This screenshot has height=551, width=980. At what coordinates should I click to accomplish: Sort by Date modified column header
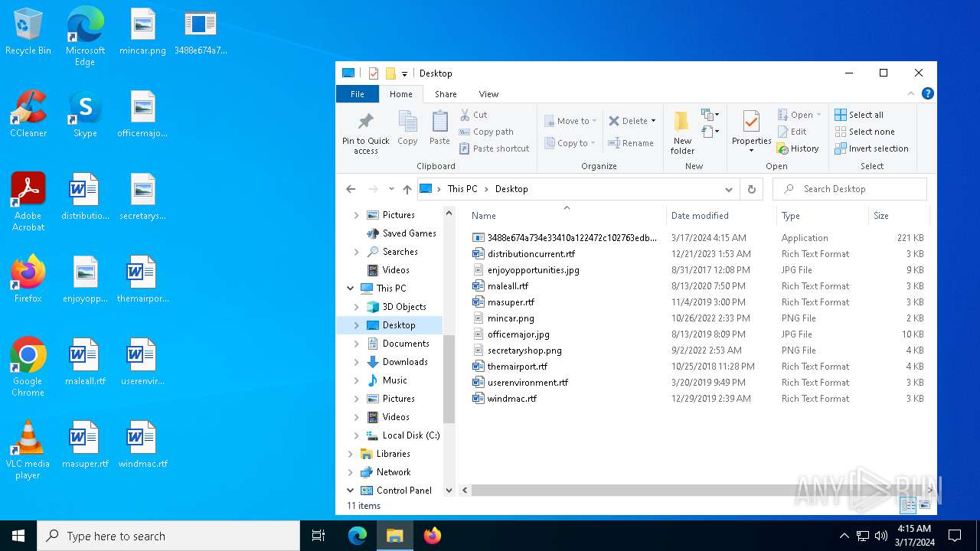tap(722, 216)
